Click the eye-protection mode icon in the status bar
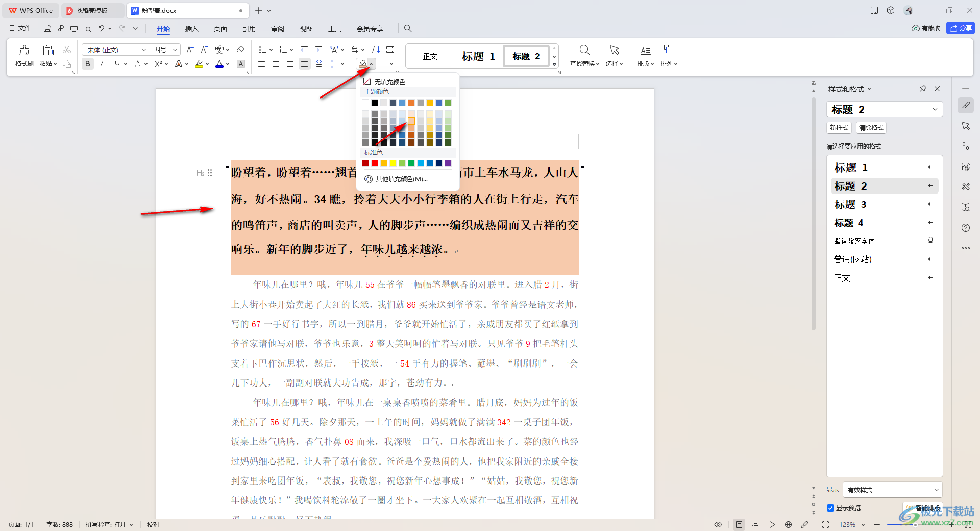The width and height of the screenshot is (980, 531). 718,524
